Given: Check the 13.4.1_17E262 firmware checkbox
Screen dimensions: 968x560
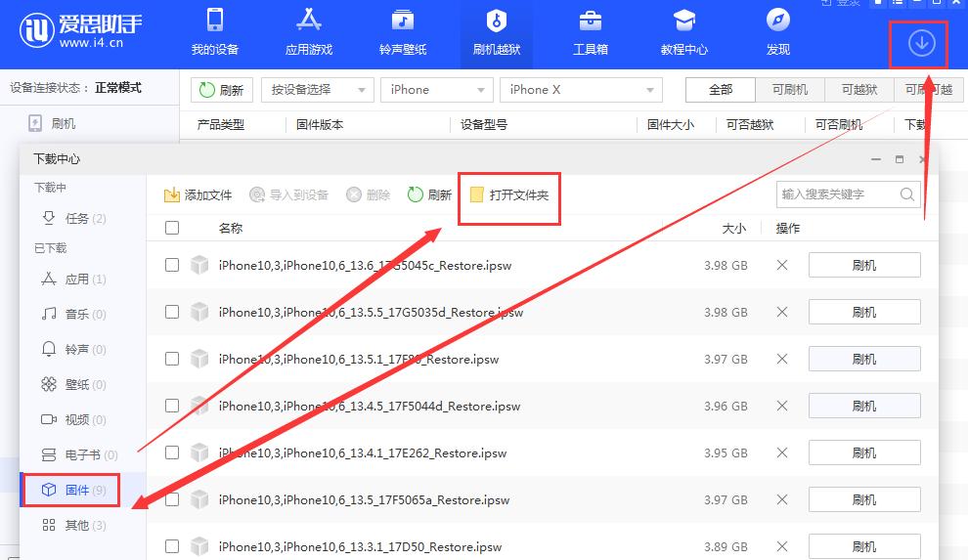Looking at the screenshot, I should click(172, 452).
